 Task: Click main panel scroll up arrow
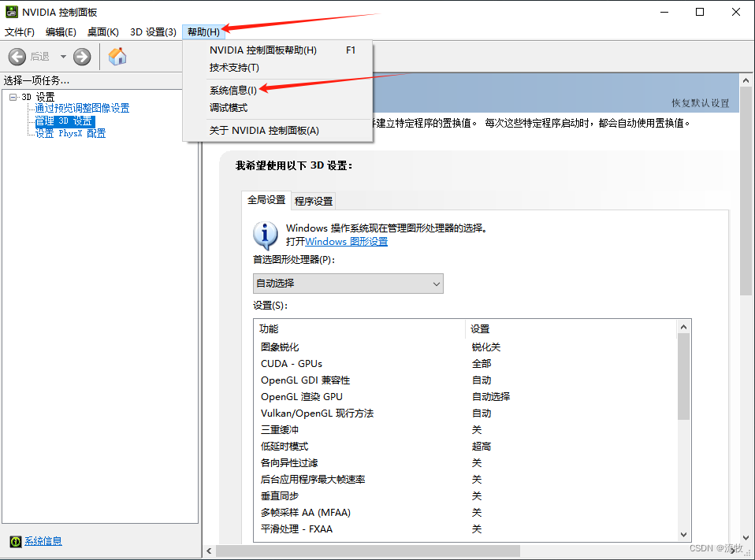(x=746, y=81)
